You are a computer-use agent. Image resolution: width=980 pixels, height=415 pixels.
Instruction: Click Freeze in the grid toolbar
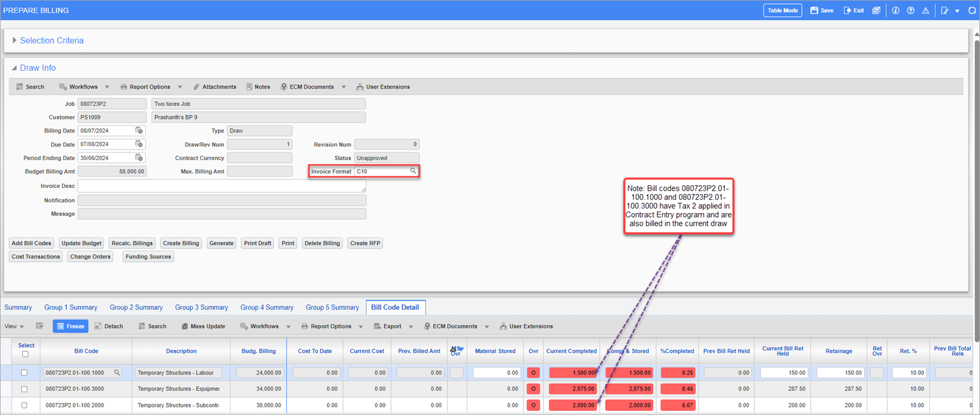[71, 326]
